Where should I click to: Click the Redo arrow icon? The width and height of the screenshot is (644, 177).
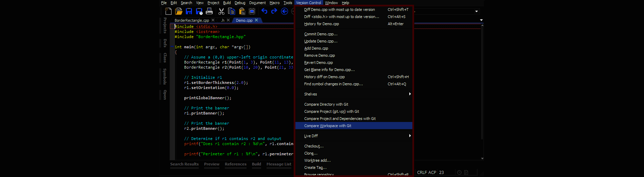click(x=274, y=11)
